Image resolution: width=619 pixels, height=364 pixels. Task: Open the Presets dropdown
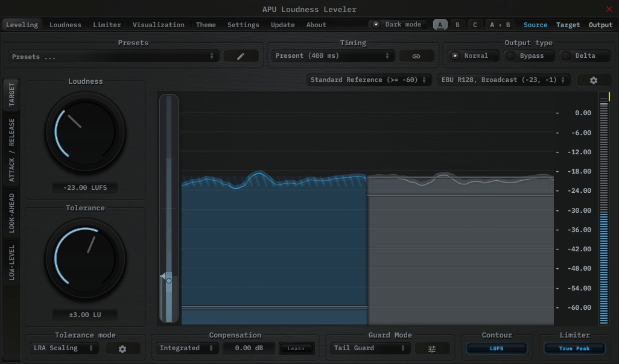coord(113,57)
